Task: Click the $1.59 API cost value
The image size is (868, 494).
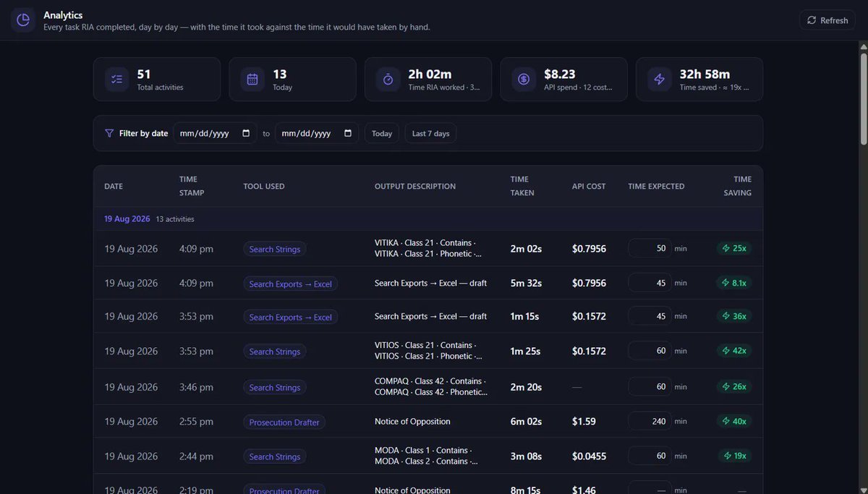Action: tap(584, 422)
